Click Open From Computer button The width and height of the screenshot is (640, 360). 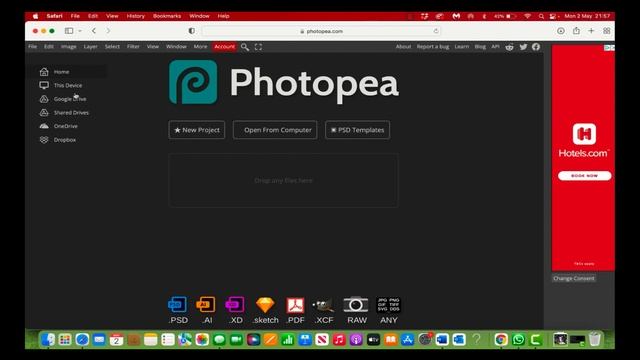[x=275, y=130]
